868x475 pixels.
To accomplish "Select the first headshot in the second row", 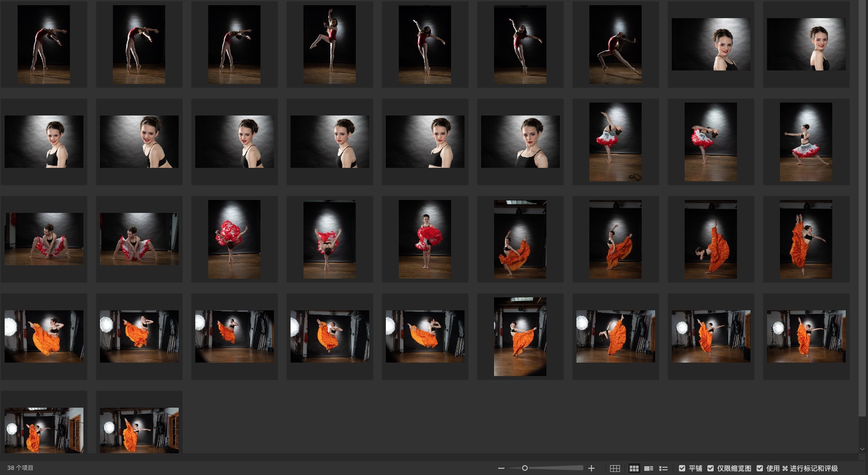I will [44, 141].
